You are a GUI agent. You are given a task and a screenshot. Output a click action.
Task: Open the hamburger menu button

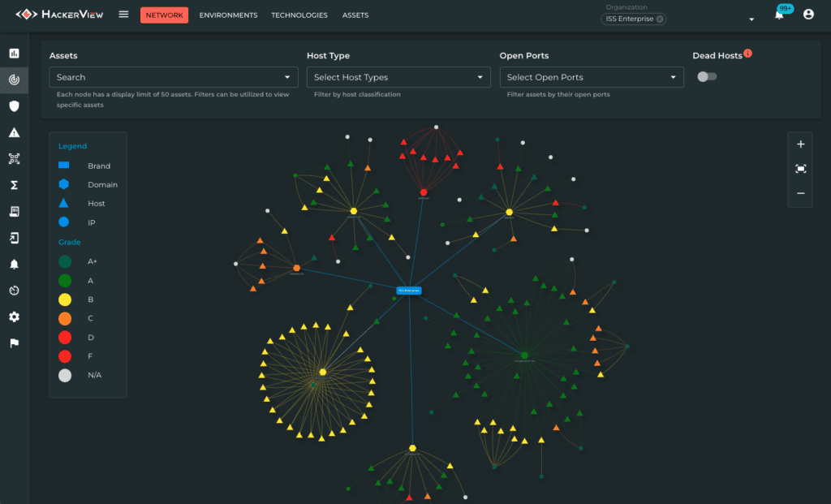click(123, 15)
